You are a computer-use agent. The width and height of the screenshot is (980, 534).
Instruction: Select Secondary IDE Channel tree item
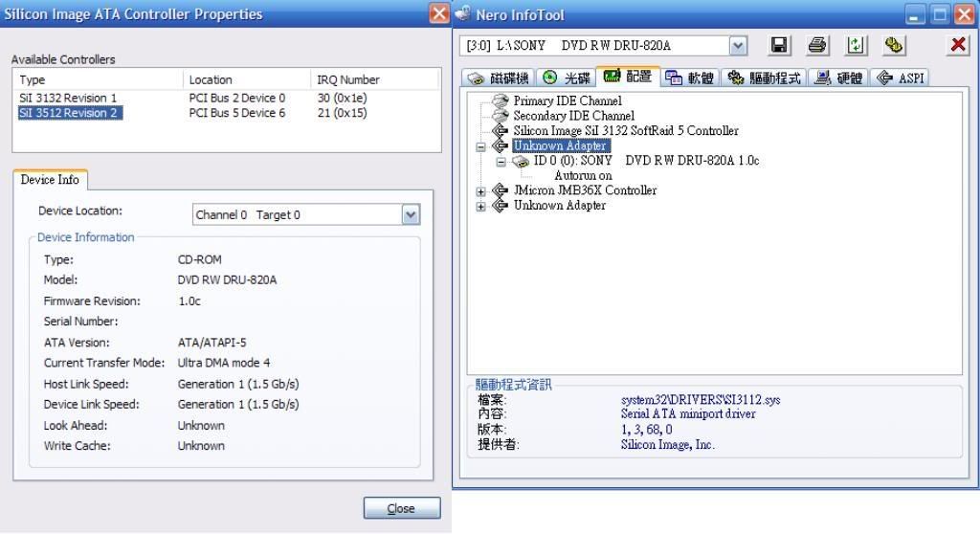point(574,116)
